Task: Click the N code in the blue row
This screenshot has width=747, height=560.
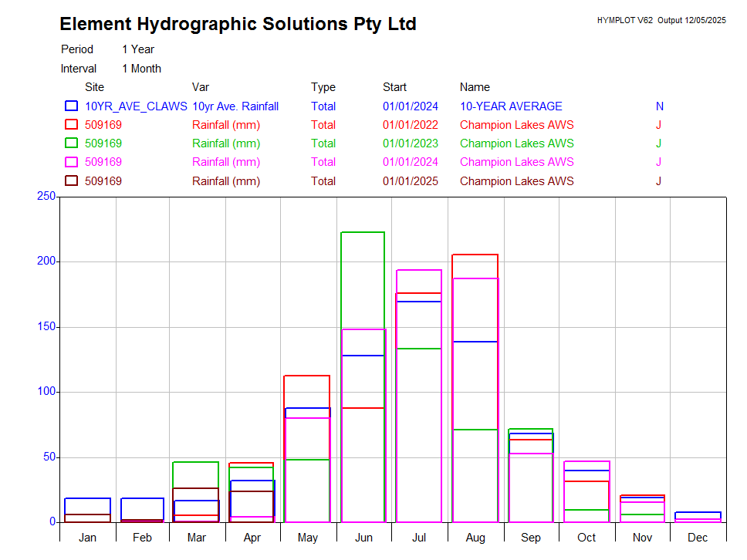Action: pyautogui.click(x=660, y=106)
